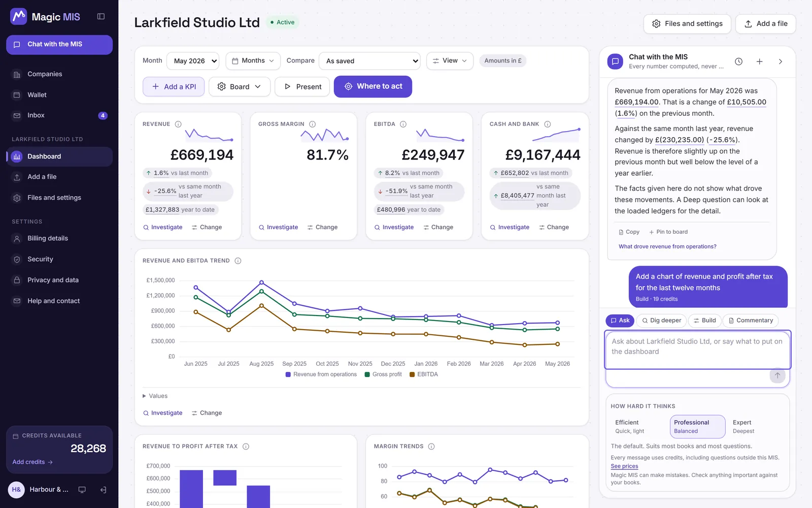Send the message with arrow button
812x508 pixels.
(x=777, y=375)
